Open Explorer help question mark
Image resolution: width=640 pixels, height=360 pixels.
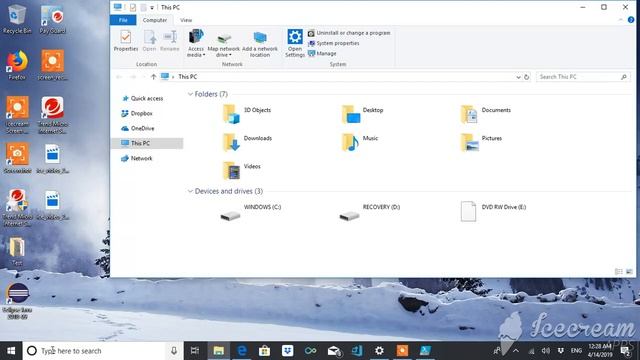[631, 20]
